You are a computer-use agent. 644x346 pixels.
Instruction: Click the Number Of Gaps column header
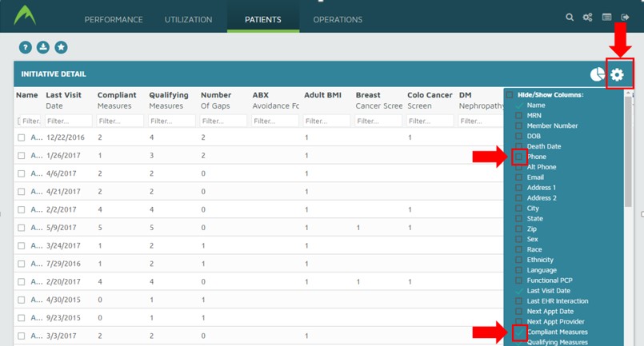tap(216, 100)
